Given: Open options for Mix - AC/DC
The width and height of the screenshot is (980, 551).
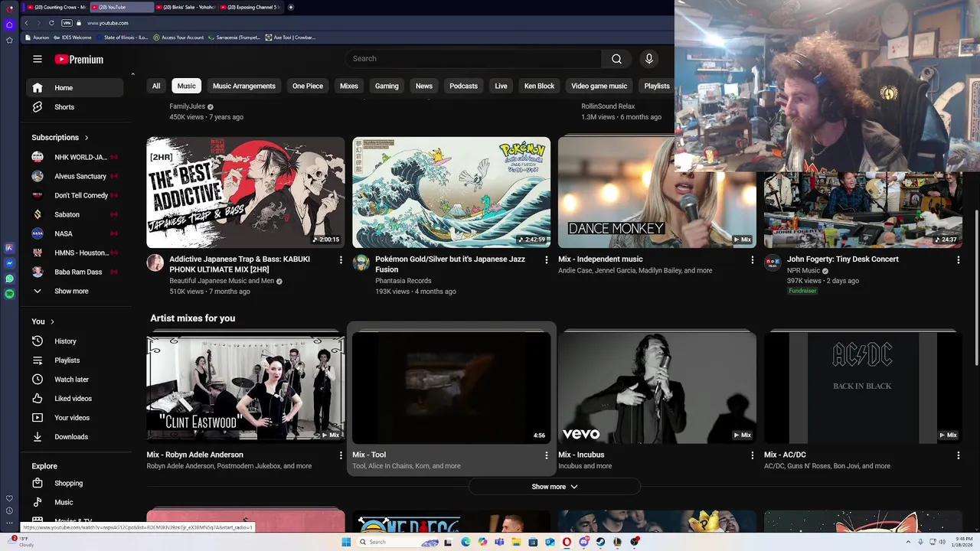Looking at the screenshot, I should [x=959, y=455].
